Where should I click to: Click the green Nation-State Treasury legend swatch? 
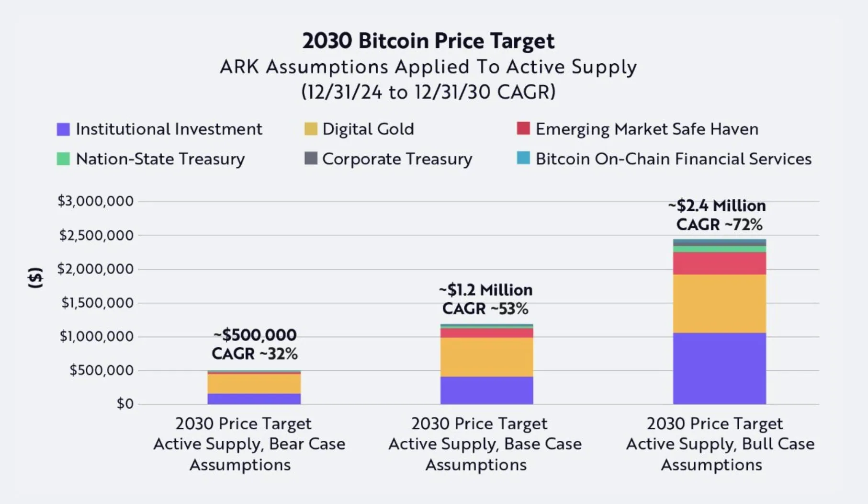pos(63,159)
